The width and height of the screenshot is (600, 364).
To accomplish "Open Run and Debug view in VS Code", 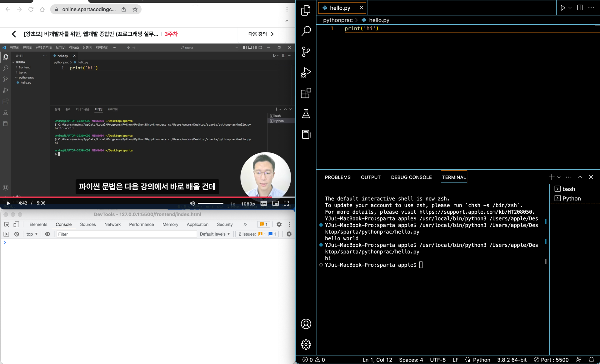I will (x=306, y=72).
